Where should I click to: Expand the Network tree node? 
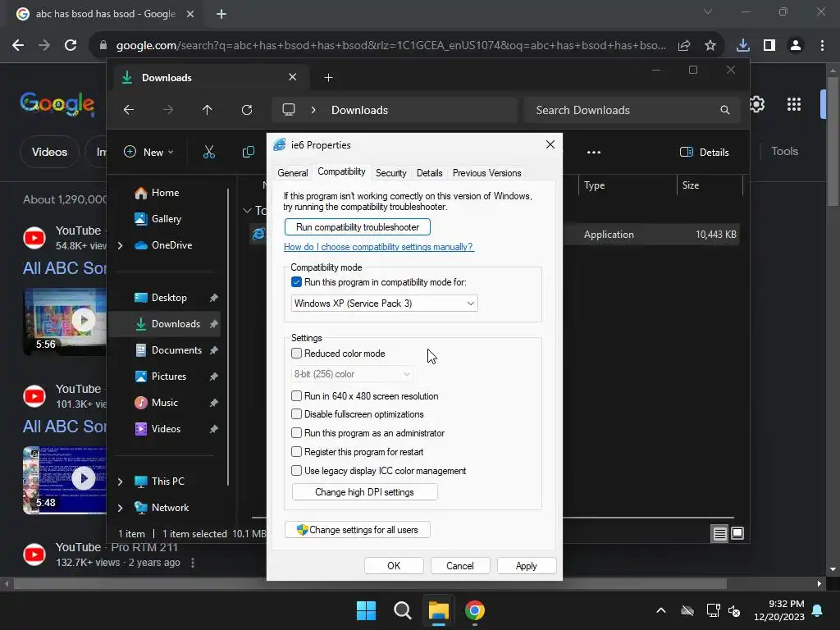tap(120, 508)
